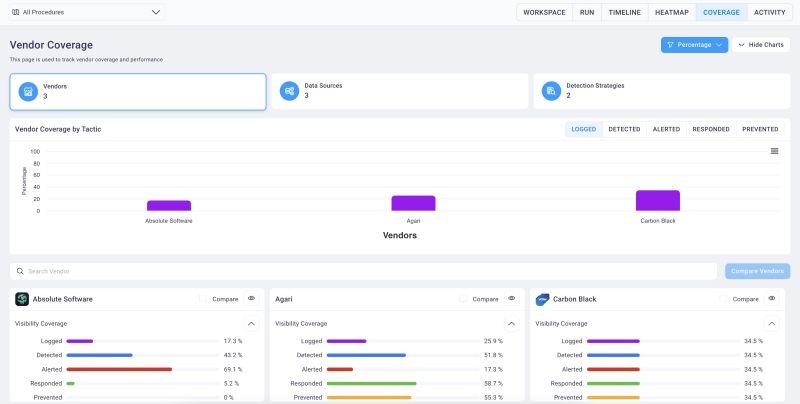This screenshot has width=800, height=404.
Task: Click the 58.7 % Responded value
Action: click(493, 384)
